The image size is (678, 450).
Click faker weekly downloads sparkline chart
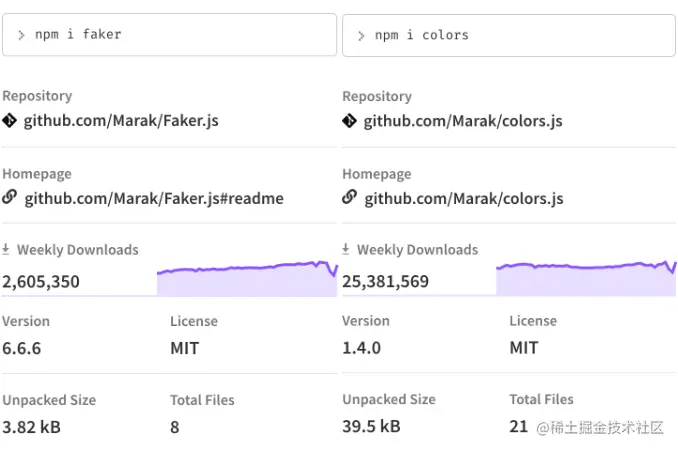pos(247,278)
